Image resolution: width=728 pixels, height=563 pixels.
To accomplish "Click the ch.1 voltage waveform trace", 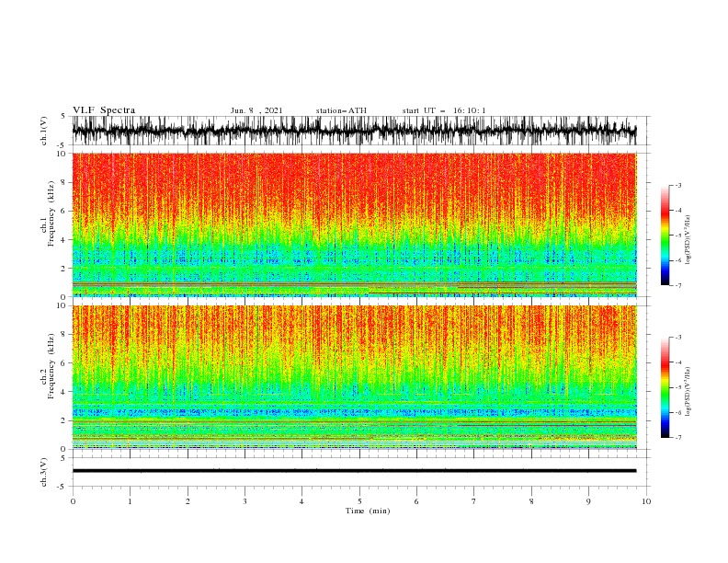I will coord(354,131).
